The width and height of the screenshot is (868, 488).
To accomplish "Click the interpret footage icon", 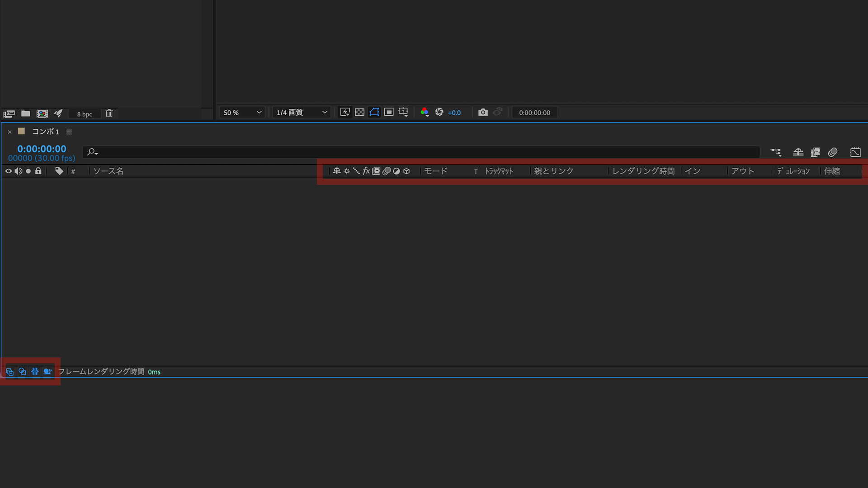I will [9, 113].
